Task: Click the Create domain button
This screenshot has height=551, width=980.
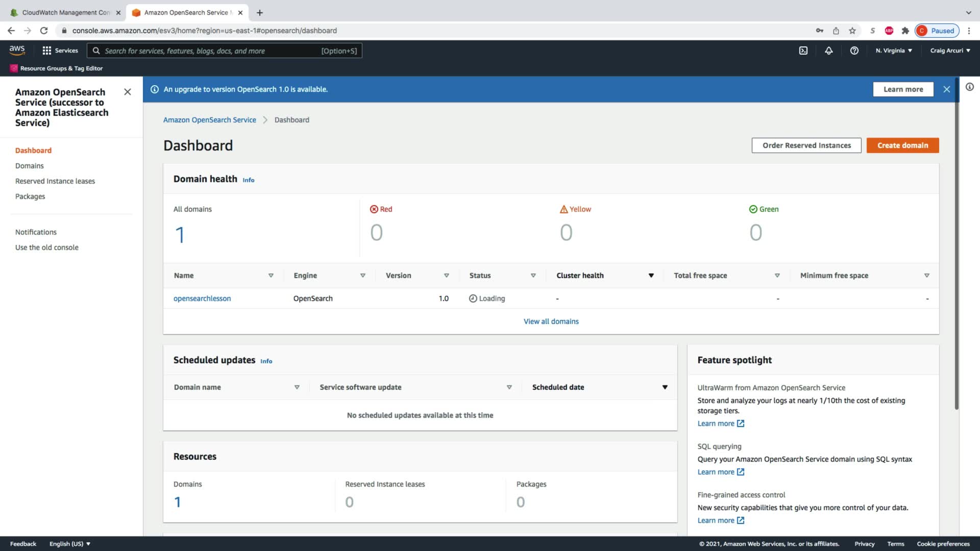Action: pos(902,145)
